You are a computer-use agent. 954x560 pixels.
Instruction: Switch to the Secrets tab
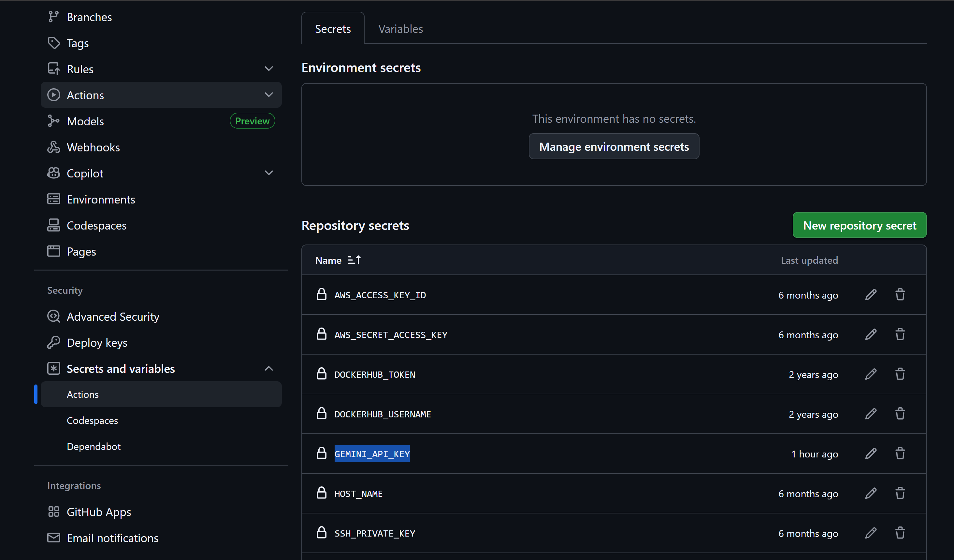(x=333, y=29)
